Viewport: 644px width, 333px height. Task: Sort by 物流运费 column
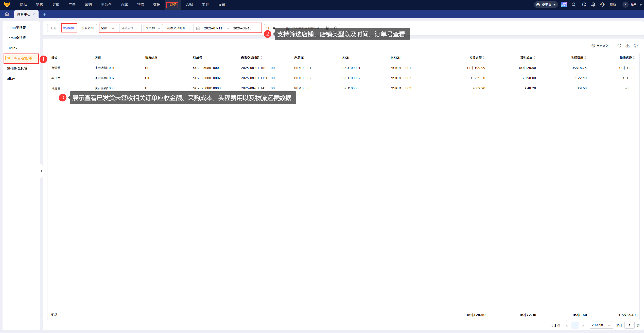[634, 58]
